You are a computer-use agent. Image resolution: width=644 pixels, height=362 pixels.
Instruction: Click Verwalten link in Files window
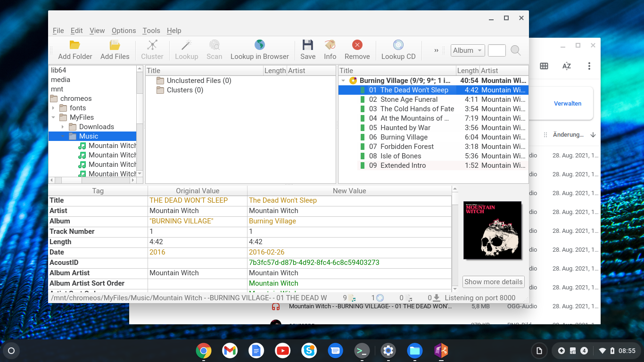(x=568, y=104)
